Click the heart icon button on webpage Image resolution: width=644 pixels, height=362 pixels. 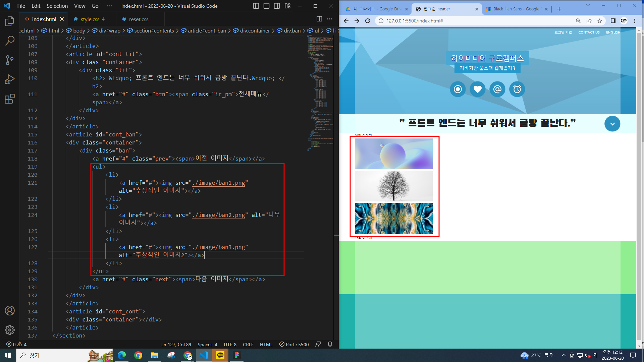[x=477, y=89]
